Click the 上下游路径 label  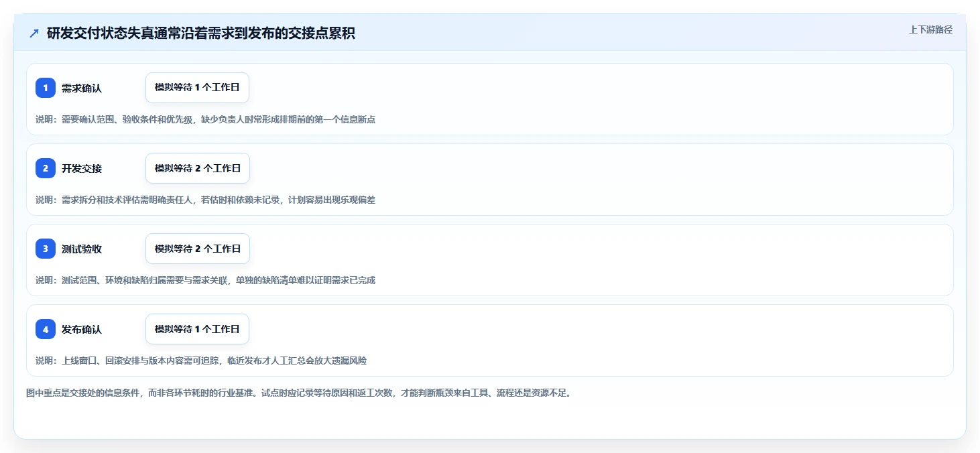[930, 29]
